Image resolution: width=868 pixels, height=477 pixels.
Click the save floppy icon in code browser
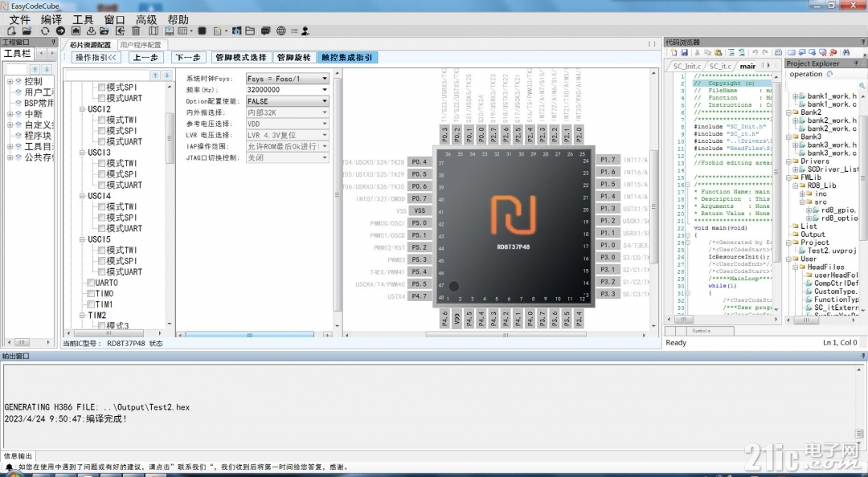684,52
